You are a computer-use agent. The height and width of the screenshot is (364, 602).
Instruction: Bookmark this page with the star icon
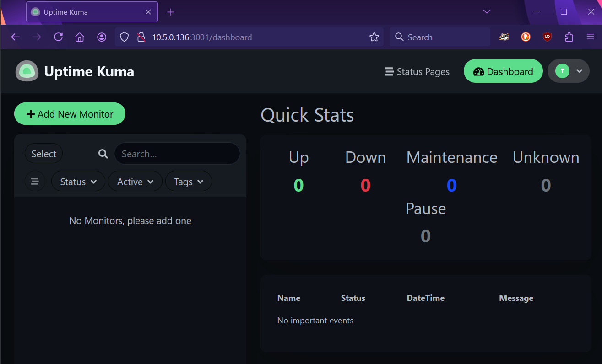(x=374, y=37)
